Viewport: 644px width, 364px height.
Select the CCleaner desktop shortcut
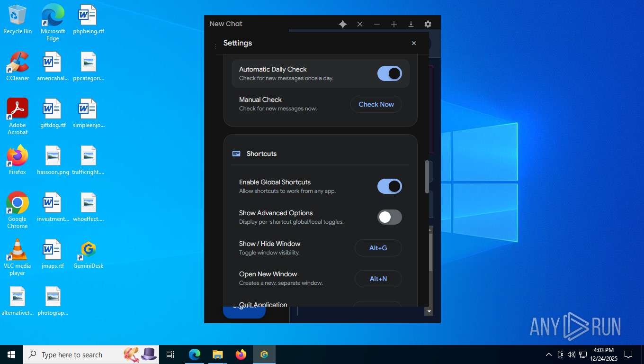[x=18, y=67]
